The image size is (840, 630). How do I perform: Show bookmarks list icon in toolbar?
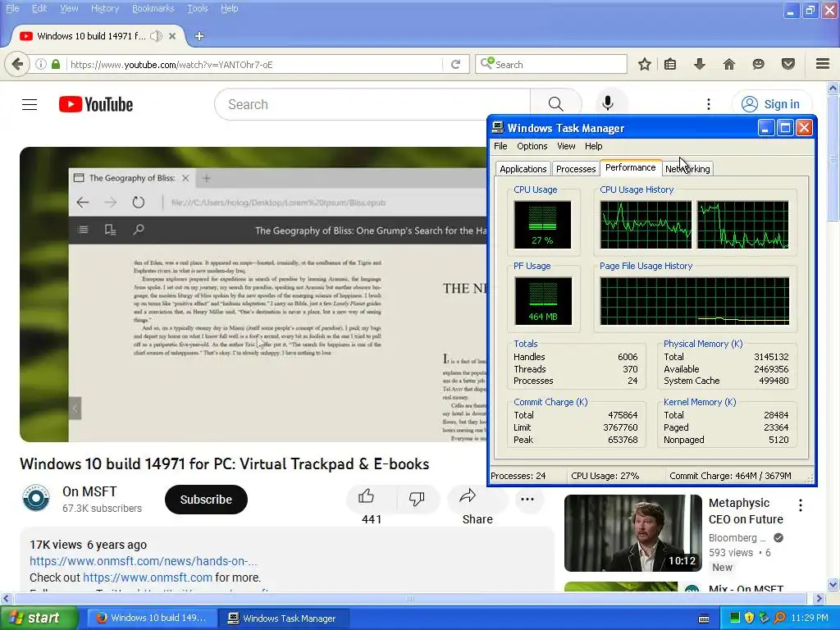[670, 64]
